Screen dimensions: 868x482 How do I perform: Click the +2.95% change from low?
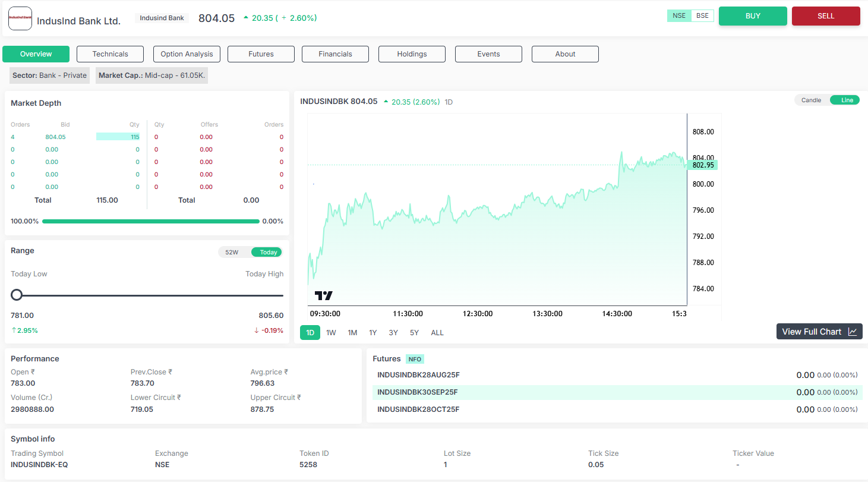pyautogui.click(x=24, y=330)
